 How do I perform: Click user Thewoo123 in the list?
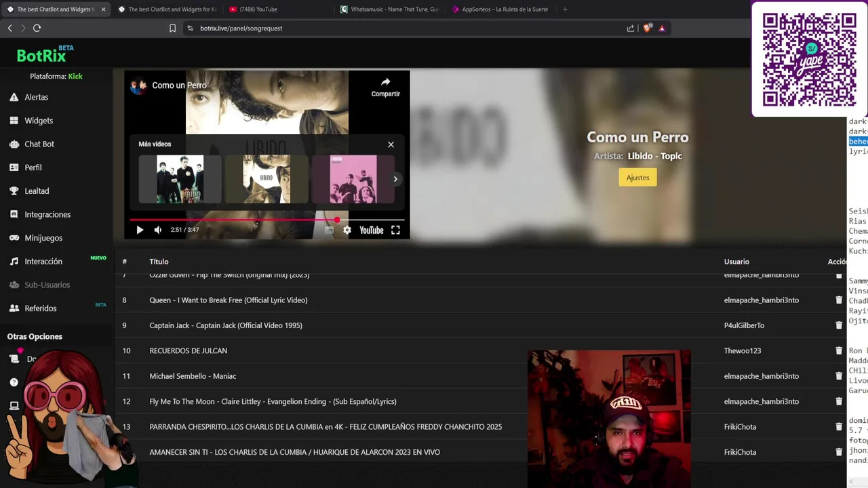[x=743, y=350]
